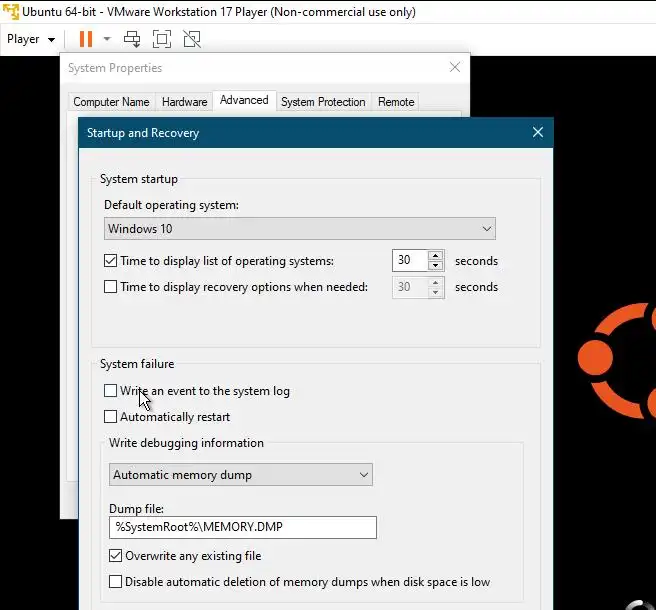Open the Player menu dropdown
This screenshot has height=610, width=656.
pos(31,39)
